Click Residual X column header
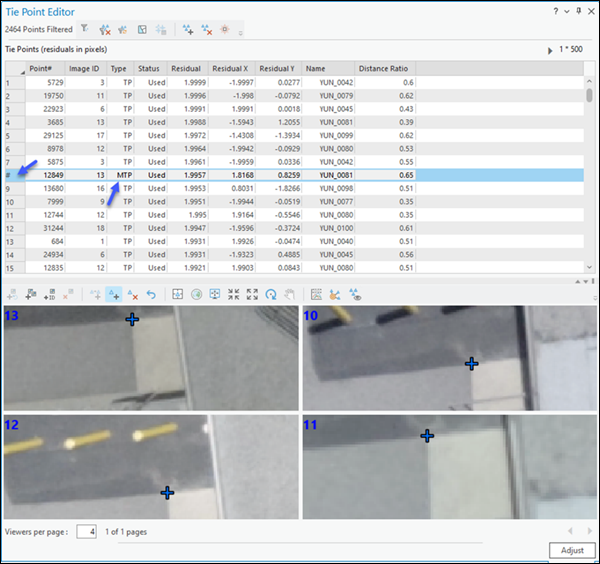Screen dimensions: 600x564 click(232, 68)
